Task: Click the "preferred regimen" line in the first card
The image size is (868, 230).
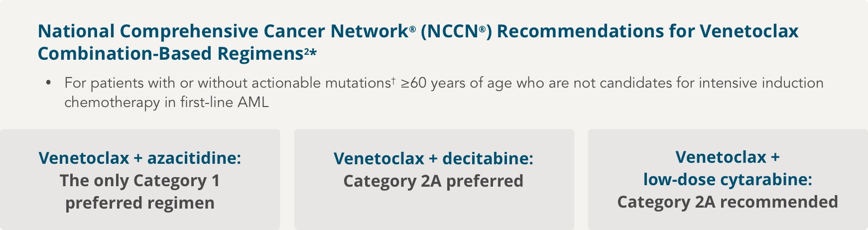Action: click(x=140, y=203)
